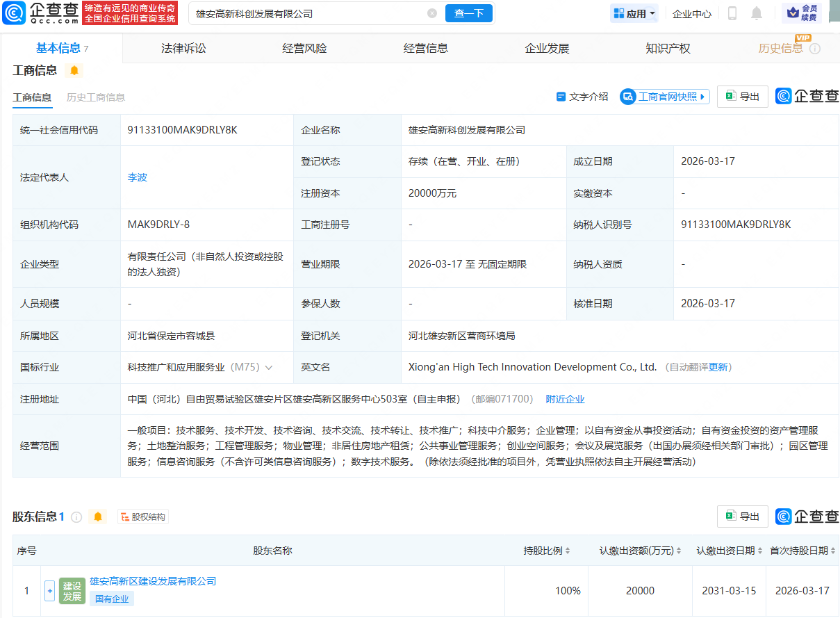Expand the 国标行业 M75 dropdown chevron
The image size is (840, 618).
269,367
